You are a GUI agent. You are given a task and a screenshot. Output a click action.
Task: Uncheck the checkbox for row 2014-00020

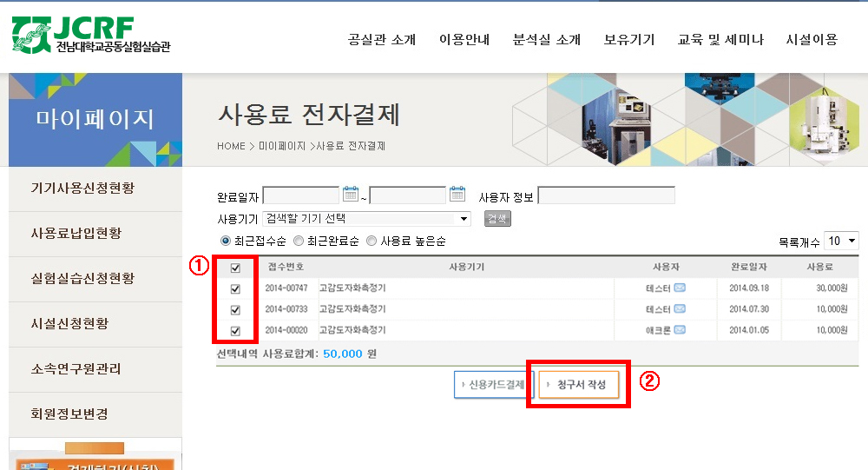click(x=235, y=330)
